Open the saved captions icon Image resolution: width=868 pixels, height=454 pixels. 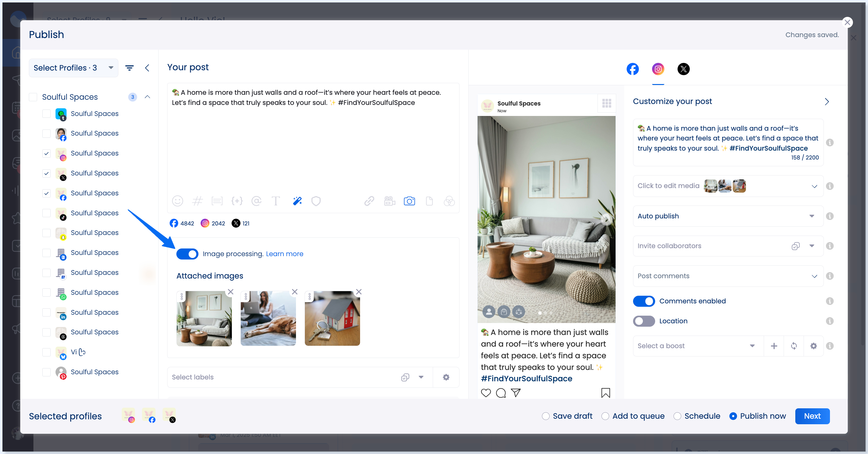[217, 201]
